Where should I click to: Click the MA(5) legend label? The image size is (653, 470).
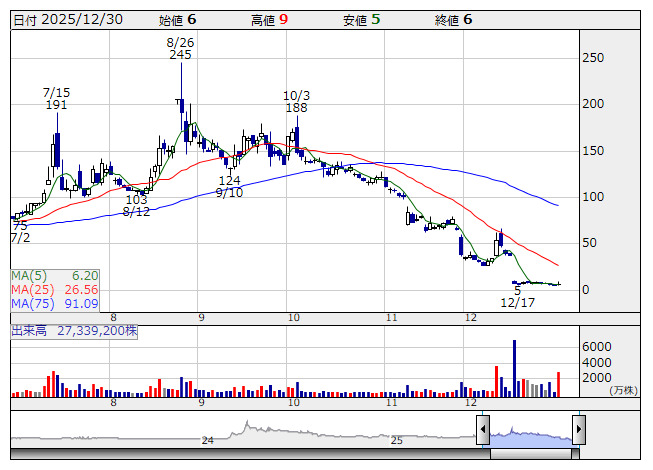(26, 275)
